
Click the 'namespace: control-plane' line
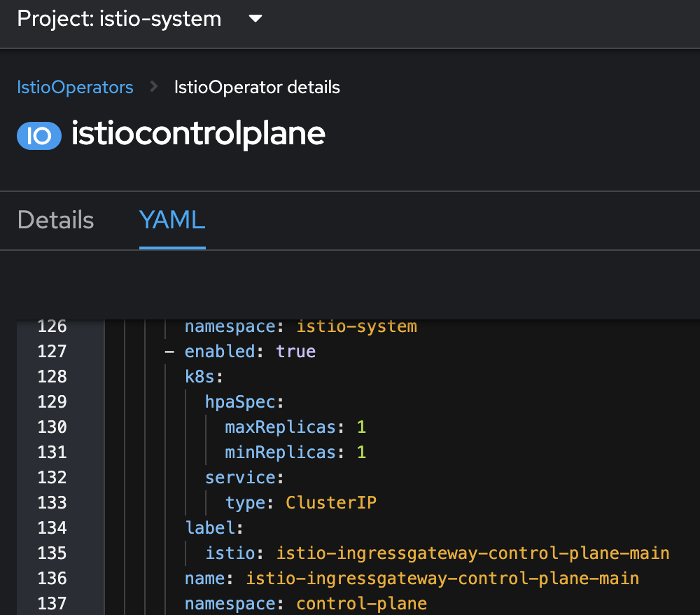point(306,604)
